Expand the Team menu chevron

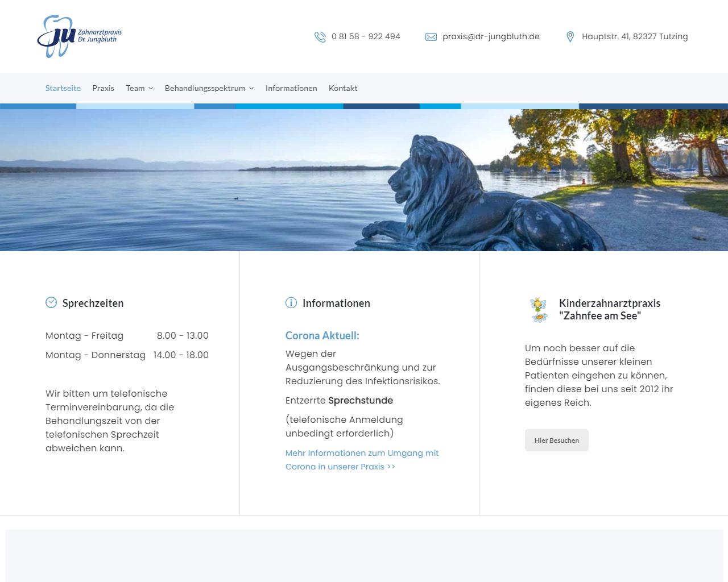pyautogui.click(x=151, y=89)
